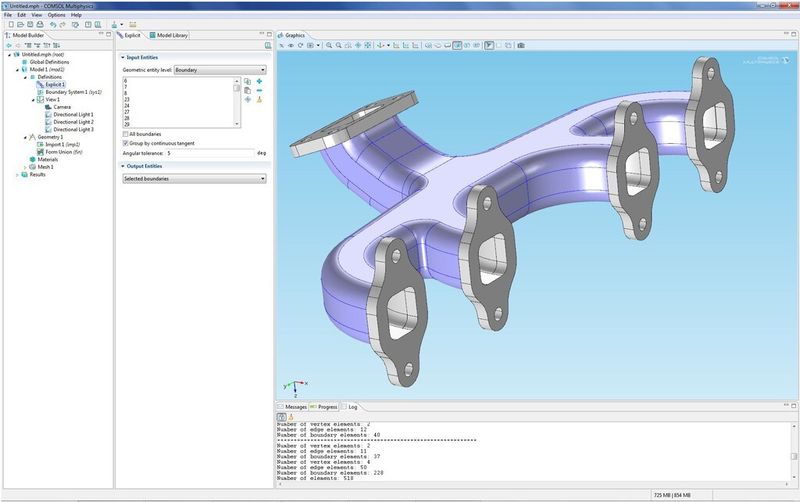
Task: Click the boundary list scrollbar down arrow
Action: click(x=237, y=124)
